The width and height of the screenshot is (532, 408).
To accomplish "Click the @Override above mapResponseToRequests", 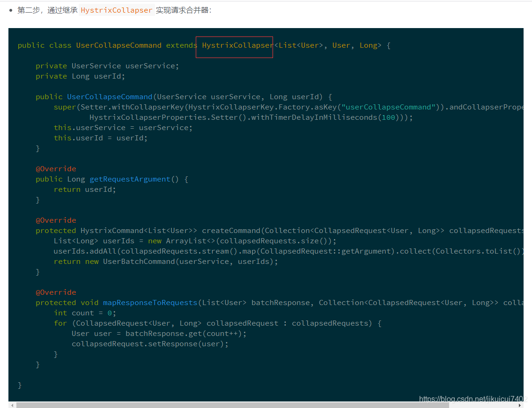I will (56, 292).
